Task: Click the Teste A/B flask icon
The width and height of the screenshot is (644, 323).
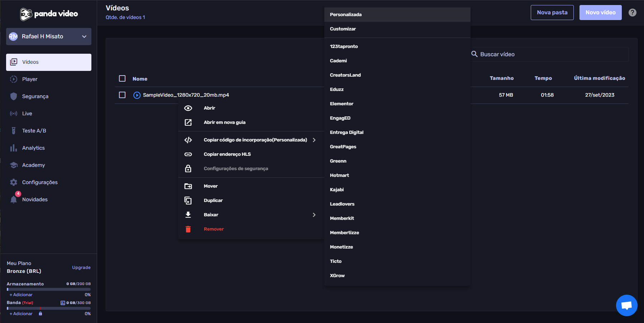Action: click(x=14, y=131)
